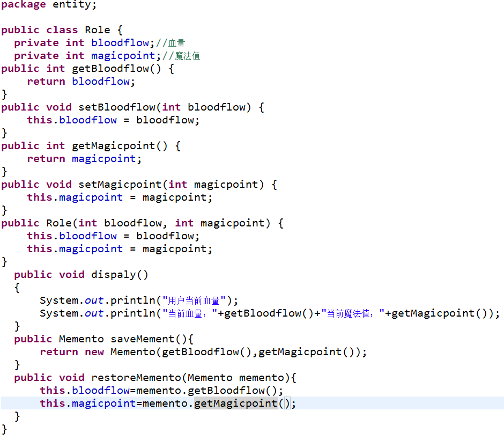Click the string literal "用户当前血量"
The image size is (504, 440).
[x=194, y=300]
